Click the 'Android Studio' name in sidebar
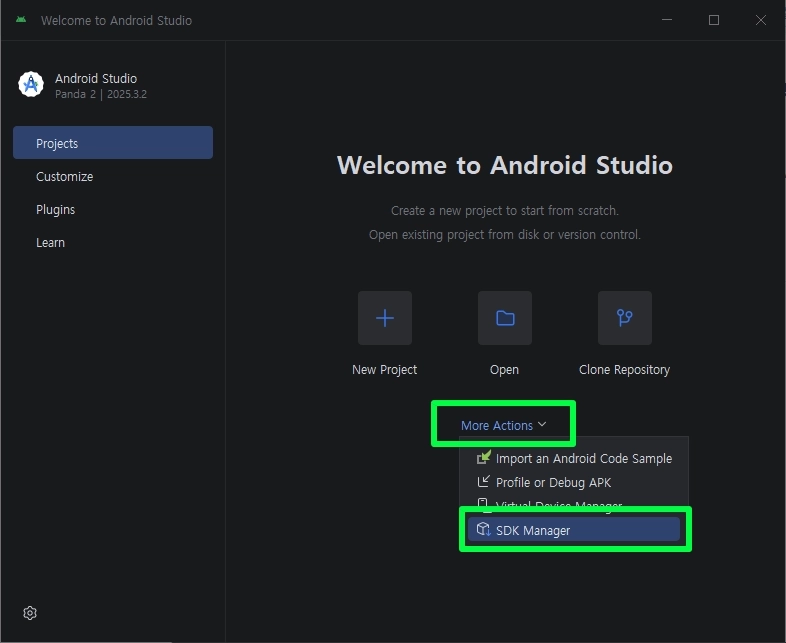The image size is (786, 643). tap(96, 78)
